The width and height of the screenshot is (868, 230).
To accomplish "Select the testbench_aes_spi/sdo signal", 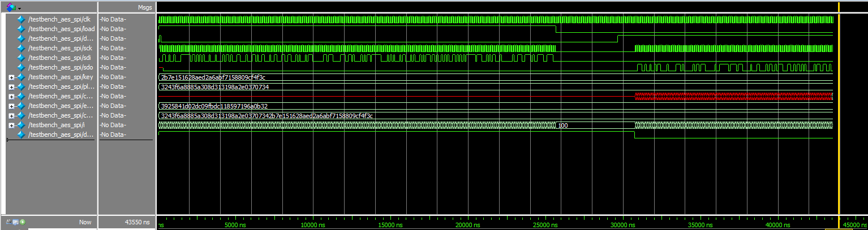I will click(x=55, y=67).
